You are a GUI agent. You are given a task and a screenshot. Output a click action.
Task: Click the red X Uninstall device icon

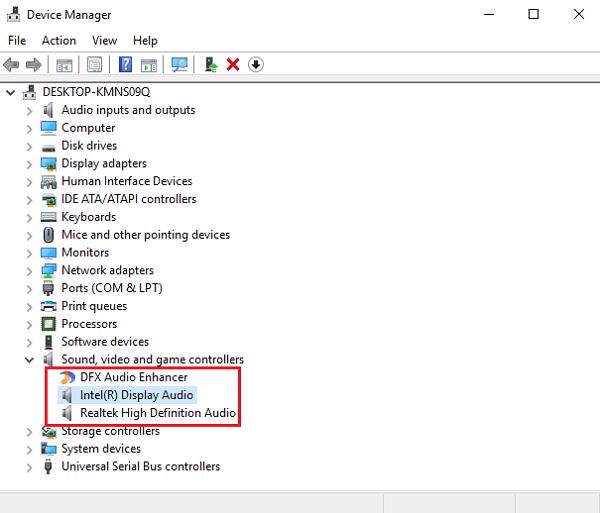pyautogui.click(x=233, y=65)
